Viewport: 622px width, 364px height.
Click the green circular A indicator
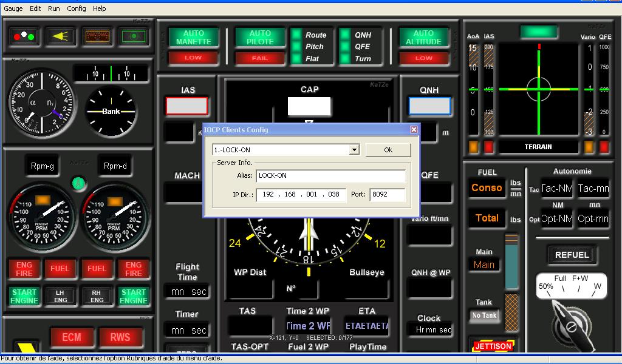pyautogui.click(x=78, y=182)
